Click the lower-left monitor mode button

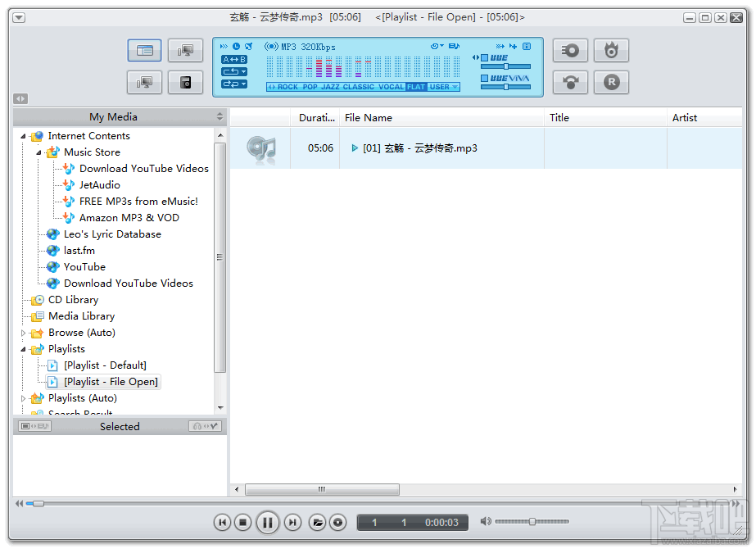point(145,82)
